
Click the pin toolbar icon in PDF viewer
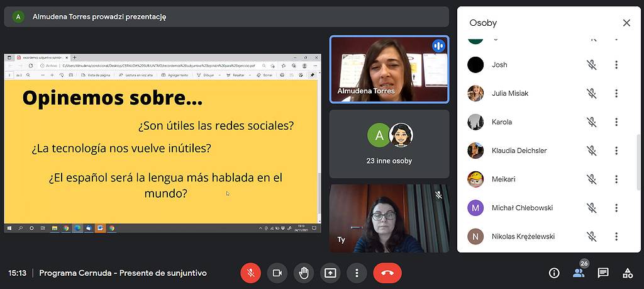(312, 75)
